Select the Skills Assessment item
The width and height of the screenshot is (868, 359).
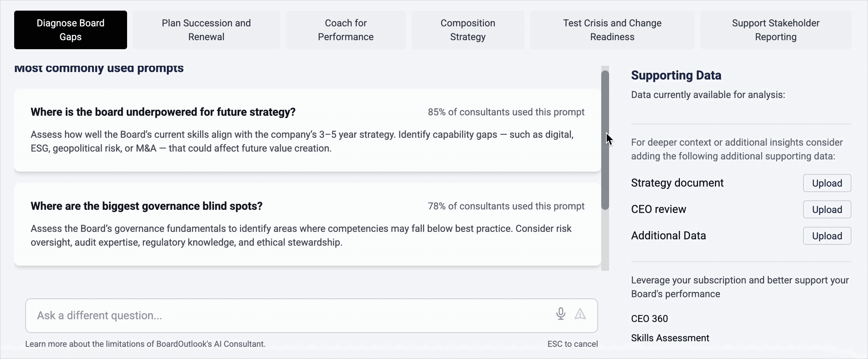coord(670,338)
